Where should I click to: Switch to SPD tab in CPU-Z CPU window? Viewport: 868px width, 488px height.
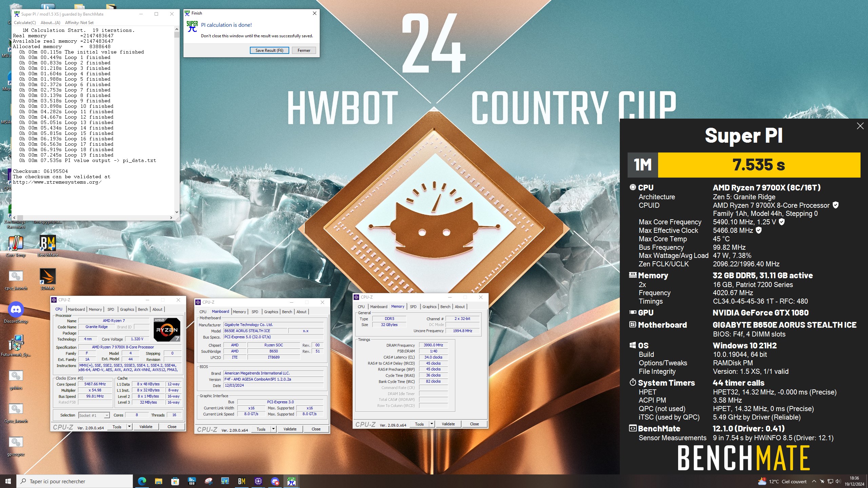pos(111,309)
